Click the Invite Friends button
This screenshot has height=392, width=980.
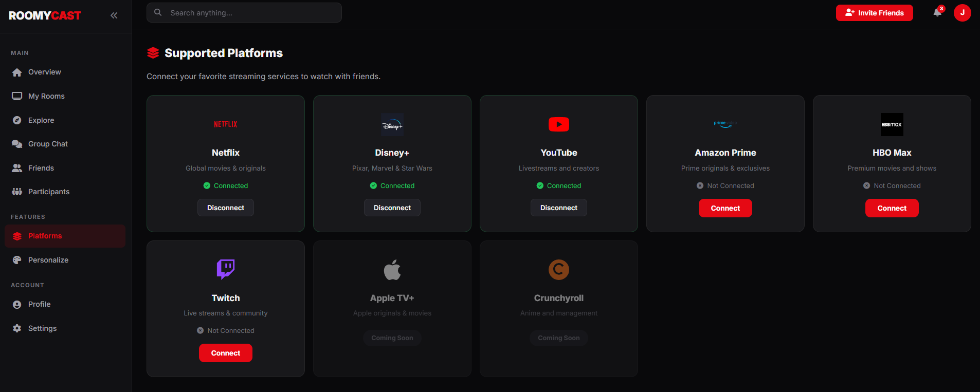pos(874,13)
